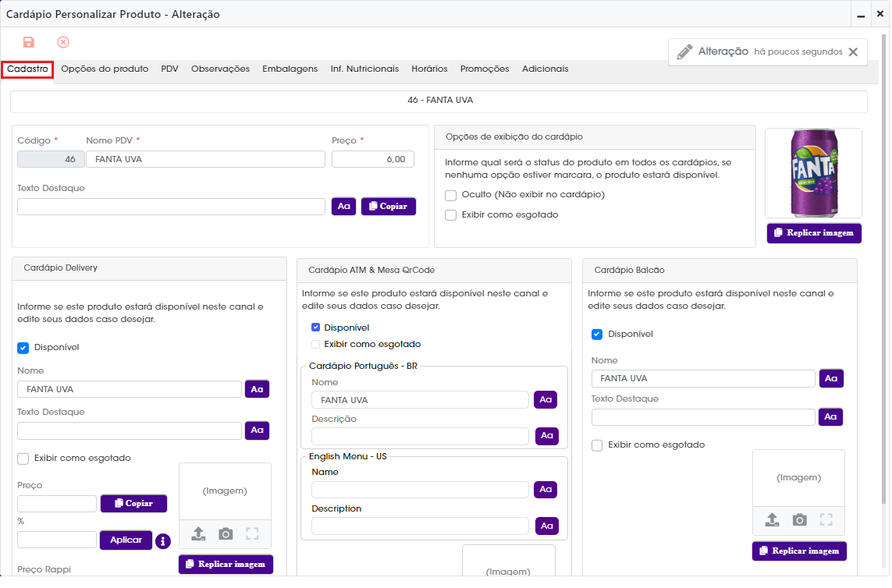Click the percent input field
Image resolution: width=892 pixels, height=588 pixels.
click(57, 540)
